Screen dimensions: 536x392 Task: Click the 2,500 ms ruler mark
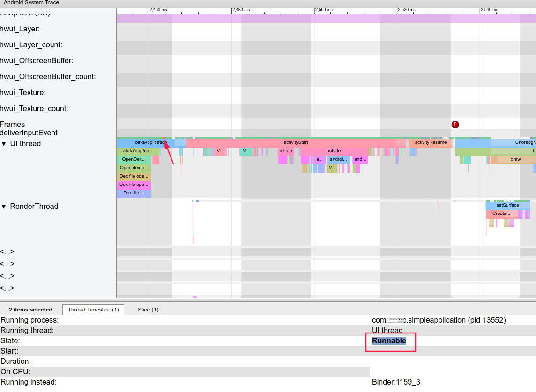coord(324,10)
